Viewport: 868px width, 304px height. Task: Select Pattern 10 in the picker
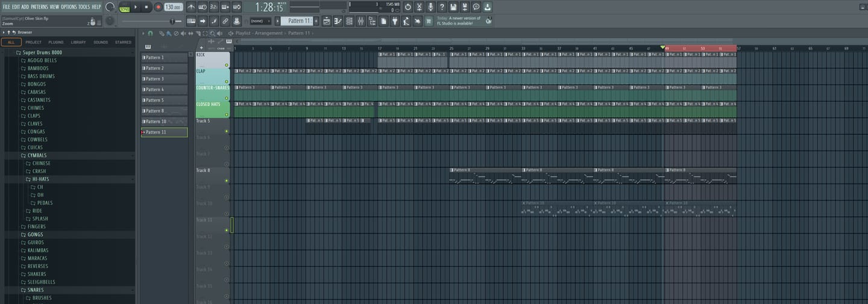[x=165, y=122]
